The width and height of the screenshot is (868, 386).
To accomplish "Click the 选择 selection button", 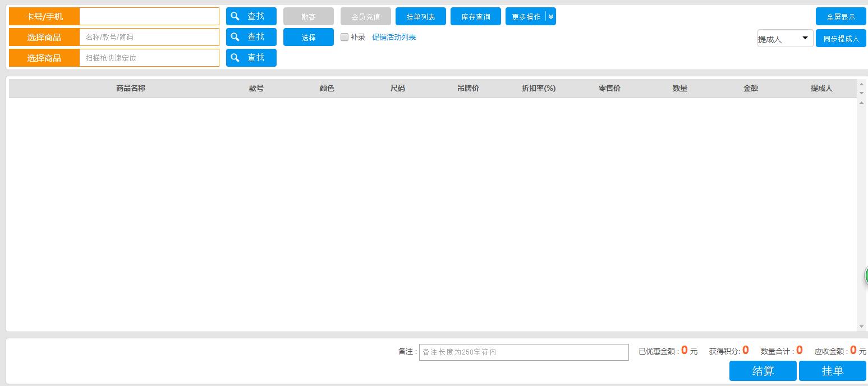I will (x=308, y=36).
